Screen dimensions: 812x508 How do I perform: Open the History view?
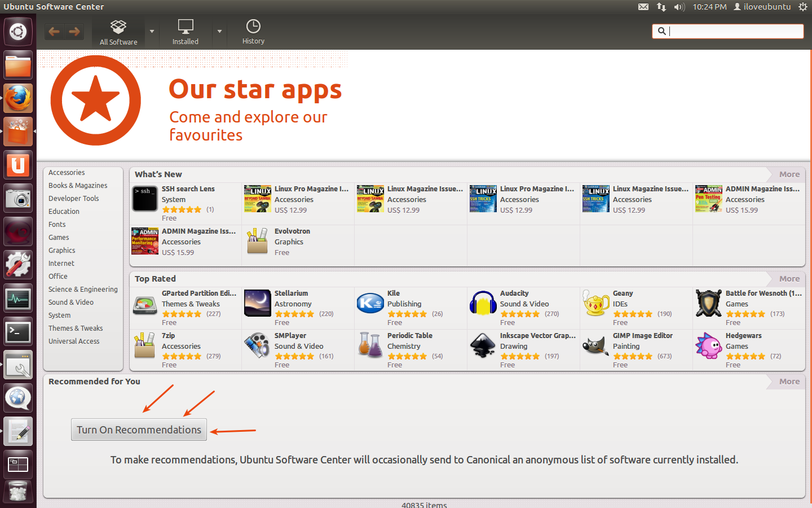(253, 32)
